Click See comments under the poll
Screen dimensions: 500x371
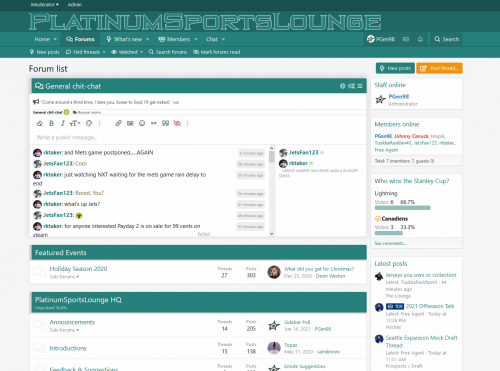(x=390, y=243)
